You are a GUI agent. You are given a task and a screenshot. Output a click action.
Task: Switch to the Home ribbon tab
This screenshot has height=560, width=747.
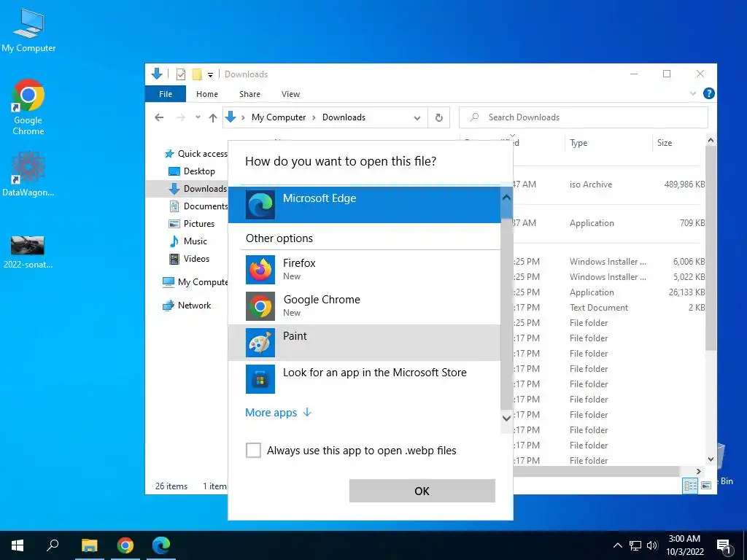(206, 94)
